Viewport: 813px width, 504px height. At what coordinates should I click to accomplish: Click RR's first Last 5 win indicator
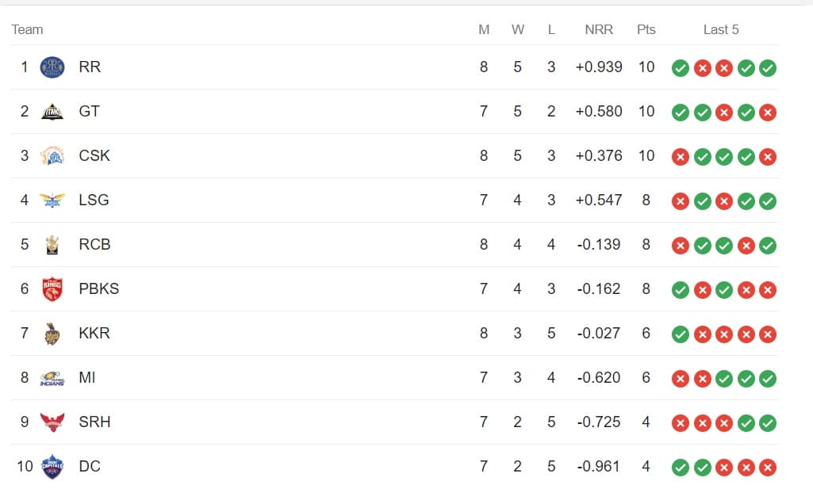pos(680,68)
